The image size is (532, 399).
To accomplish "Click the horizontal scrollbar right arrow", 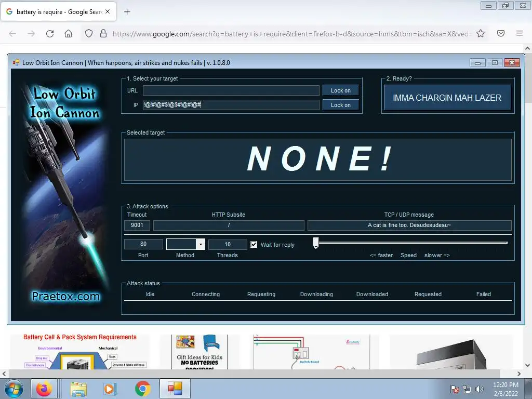I will click(519, 374).
